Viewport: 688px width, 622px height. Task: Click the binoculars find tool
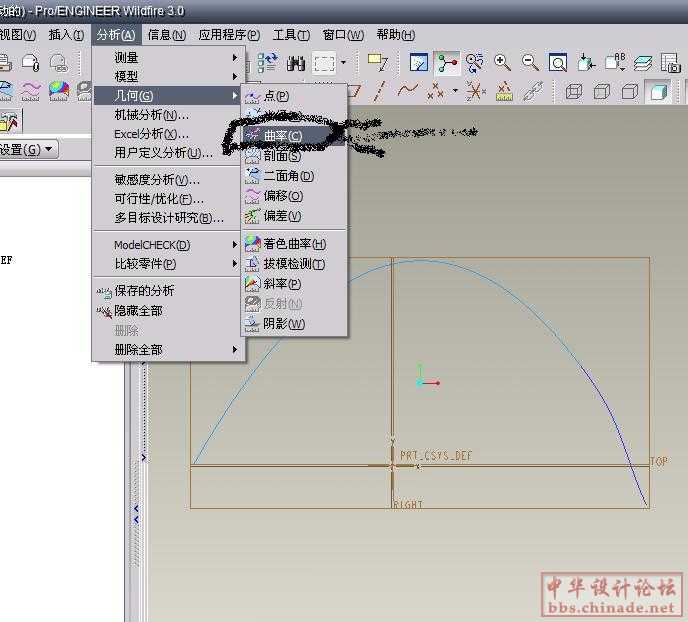tap(296, 64)
